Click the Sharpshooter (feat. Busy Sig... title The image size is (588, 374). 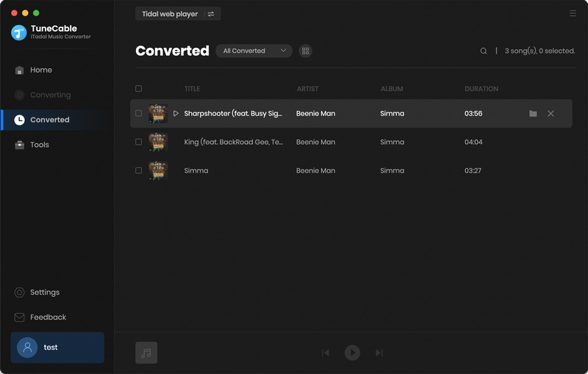(233, 113)
